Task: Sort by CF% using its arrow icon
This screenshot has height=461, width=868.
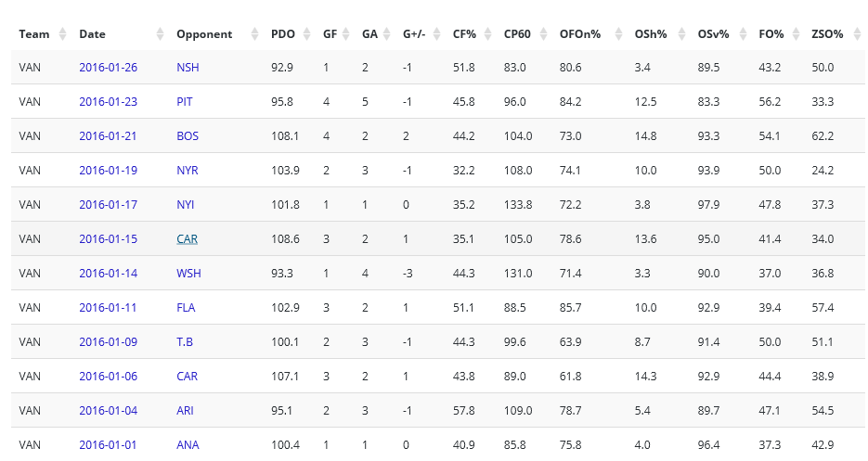Action: tap(486, 34)
